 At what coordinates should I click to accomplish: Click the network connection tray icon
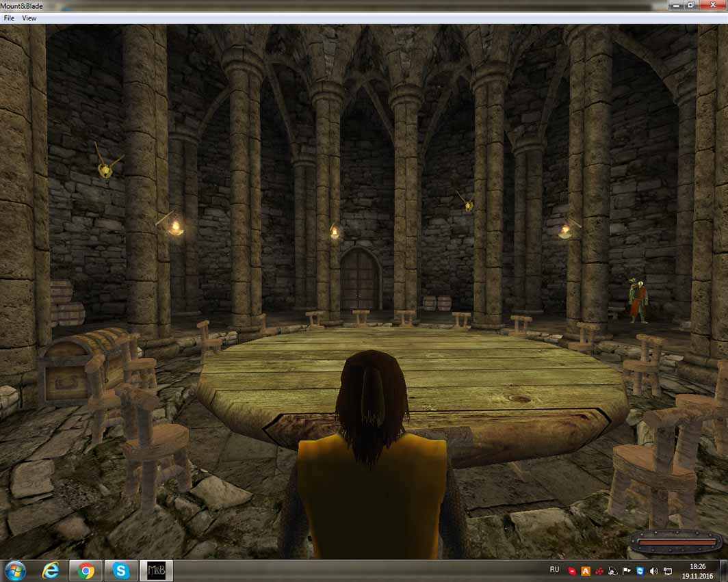tap(667, 570)
